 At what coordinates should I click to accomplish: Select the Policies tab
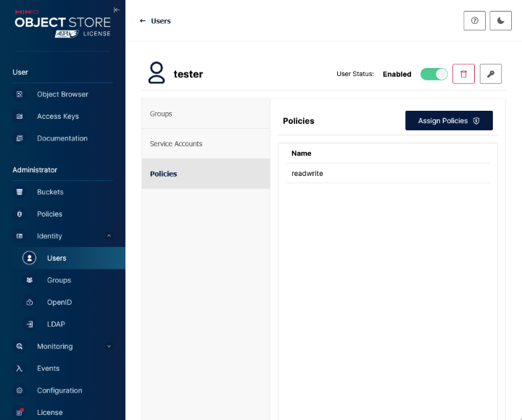tap(205, 174)
